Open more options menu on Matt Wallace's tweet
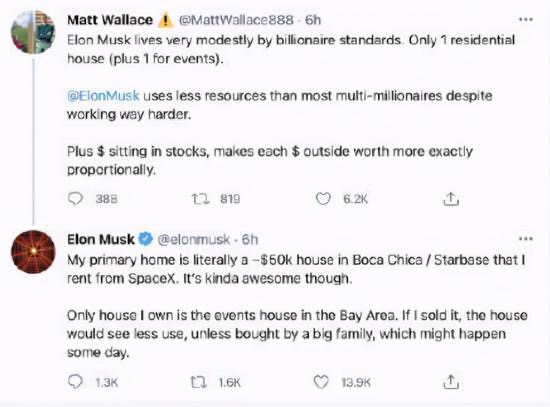550x407 pixels. (x=526, y=20)
